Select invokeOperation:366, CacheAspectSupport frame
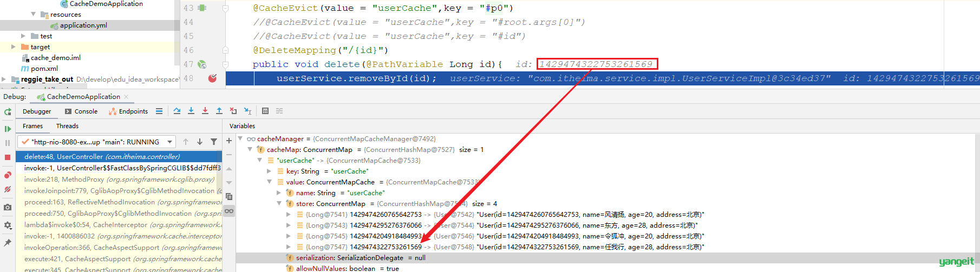 [119, 247]
